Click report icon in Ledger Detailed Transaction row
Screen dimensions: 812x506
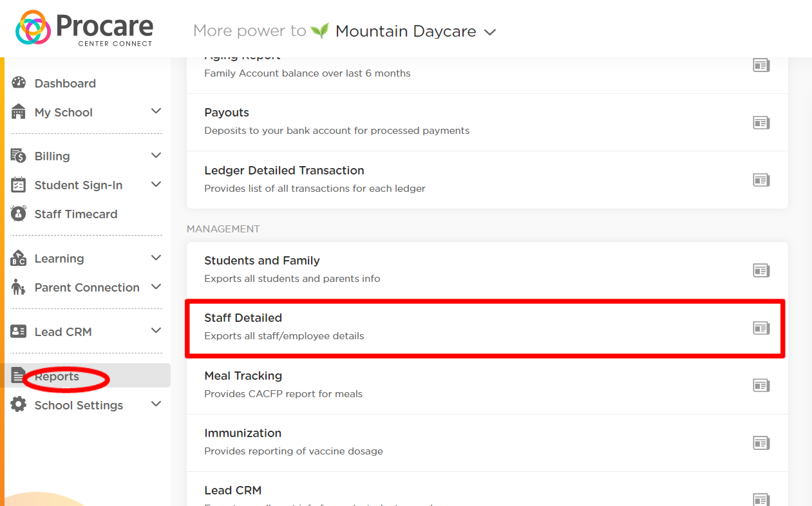click(x=761, y=180)
